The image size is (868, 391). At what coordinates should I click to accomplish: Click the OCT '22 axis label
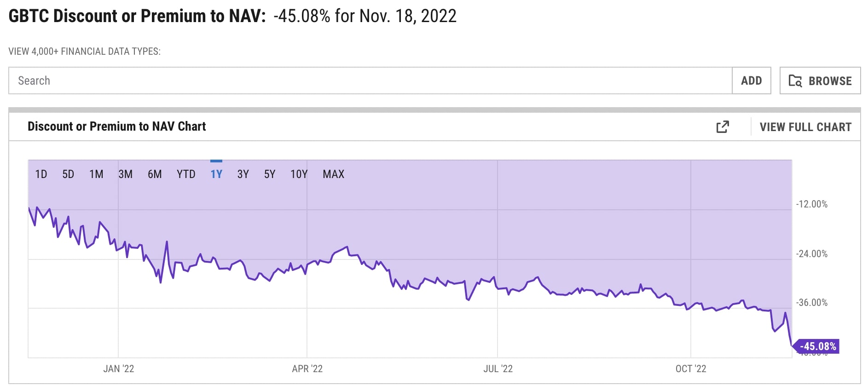[x=690, y=369]
